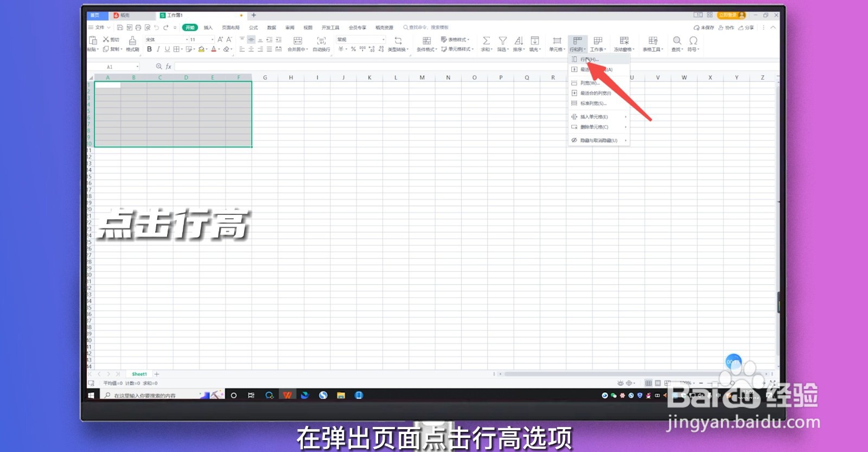The width and height of the screenshot is (868, 452).
Task: Click the Windows Start button on taskbar
Action: click(91, 396)
